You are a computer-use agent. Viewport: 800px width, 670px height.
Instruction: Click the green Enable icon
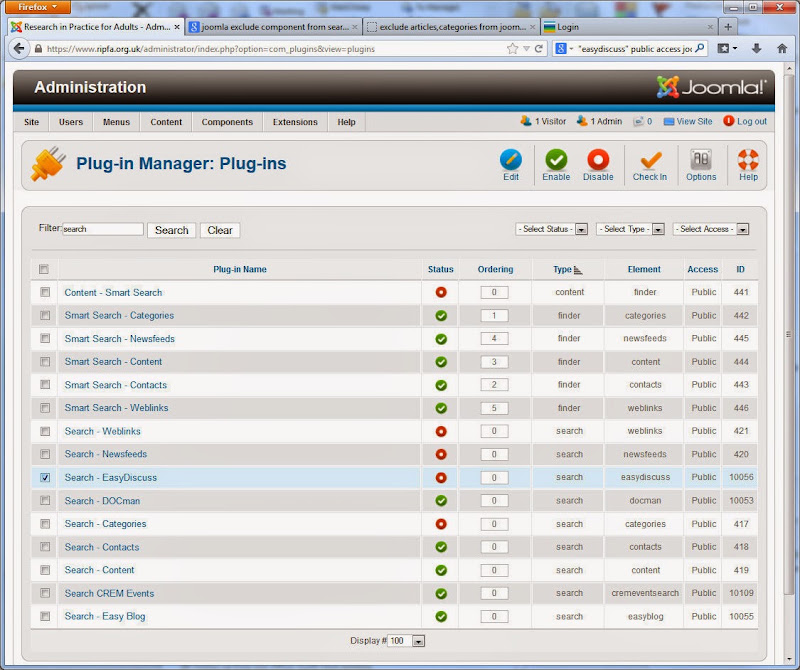pos(556,160)
